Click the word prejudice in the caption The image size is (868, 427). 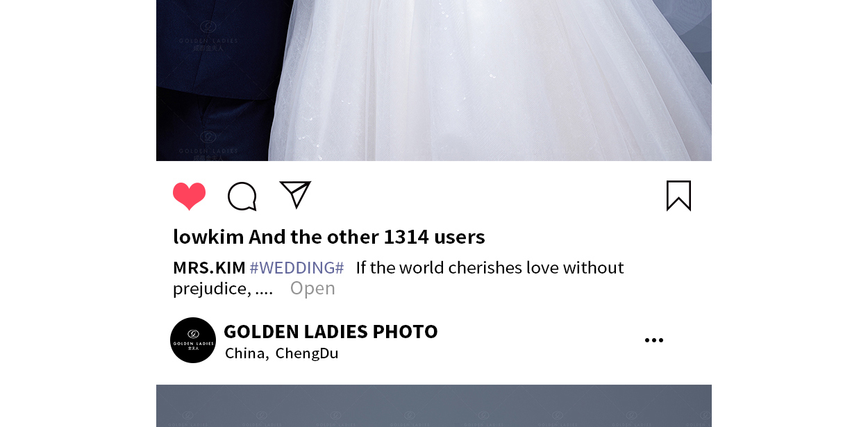[x=212, y=288]
